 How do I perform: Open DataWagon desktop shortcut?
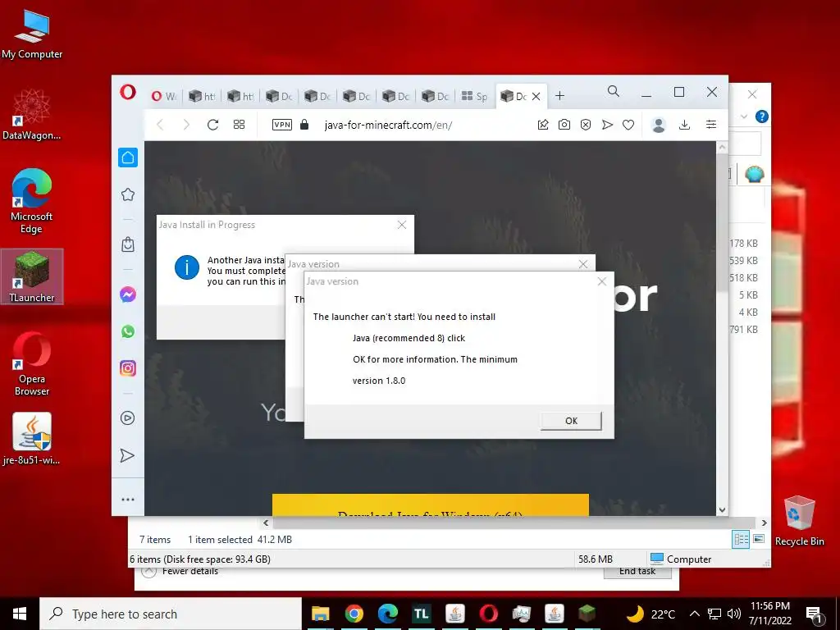32,114
